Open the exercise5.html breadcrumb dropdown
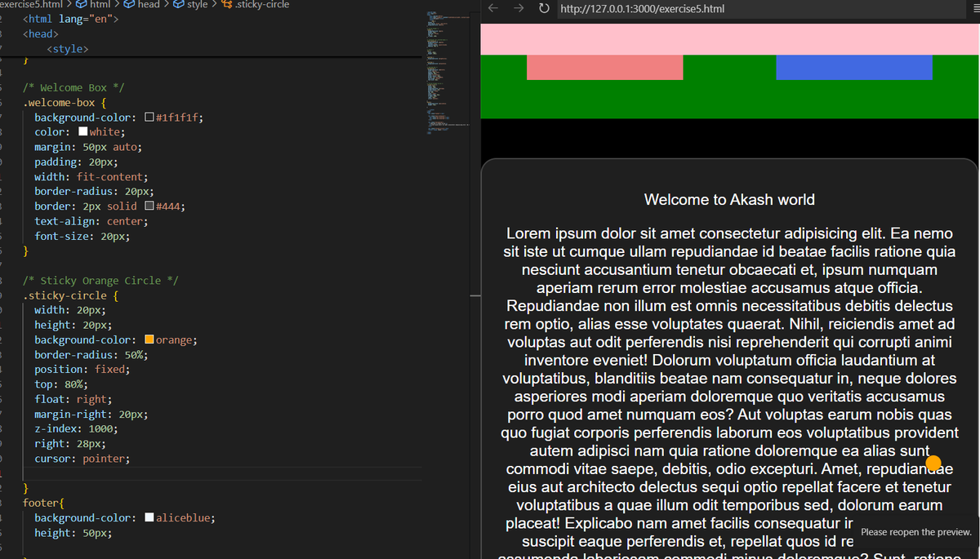 [32, 5]
